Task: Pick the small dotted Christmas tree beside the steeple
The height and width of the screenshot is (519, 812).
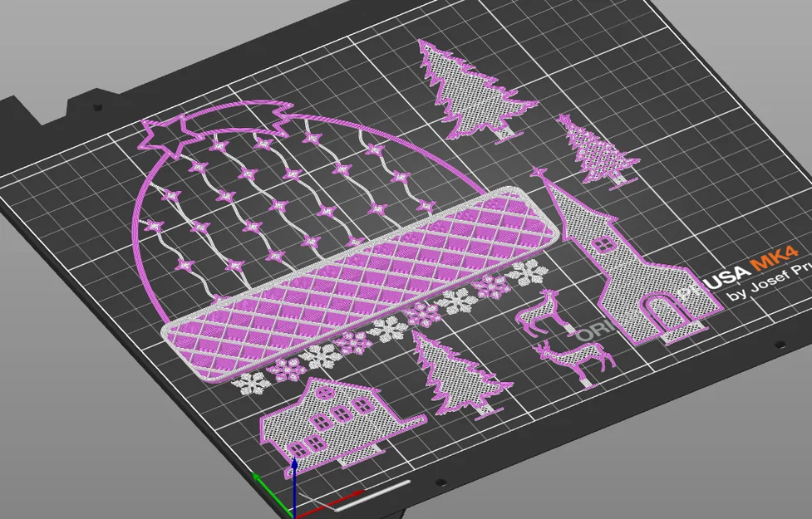Action: click(x=597, y=151)
